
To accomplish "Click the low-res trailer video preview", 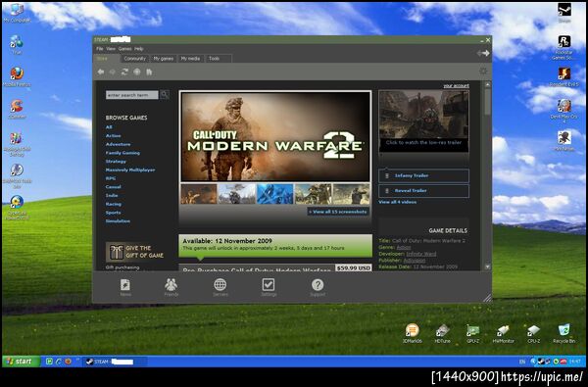I will coord(423,121).
